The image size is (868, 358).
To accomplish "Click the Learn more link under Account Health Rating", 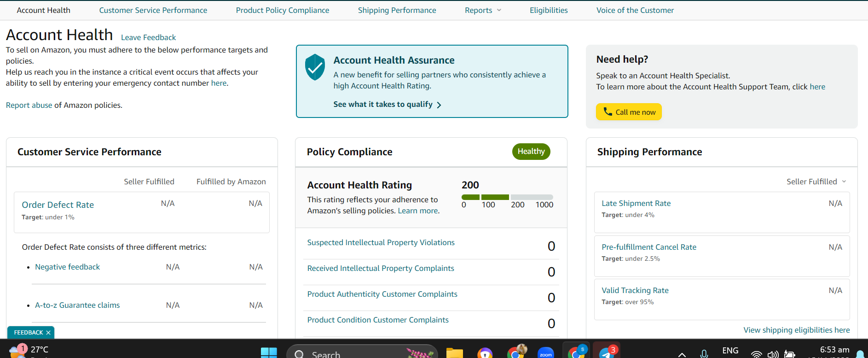I will coord(418,211).
